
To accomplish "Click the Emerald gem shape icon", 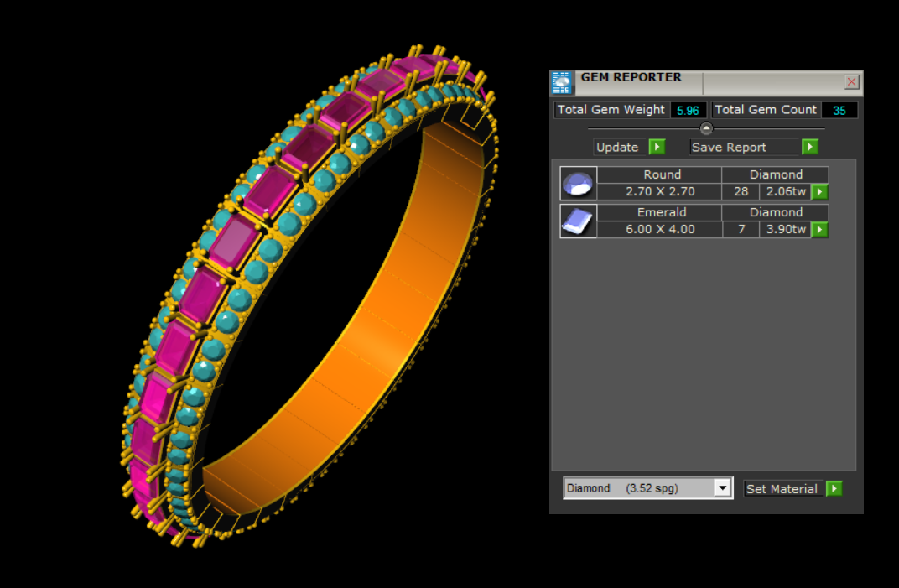I will point(578,221).
